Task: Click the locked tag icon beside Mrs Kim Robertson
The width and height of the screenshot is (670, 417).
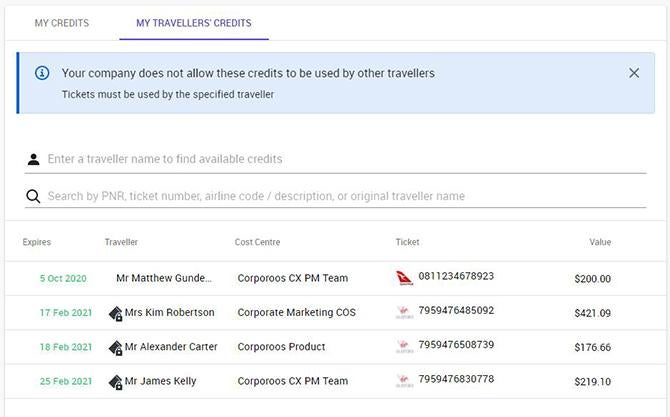Action: coord(115,313)
